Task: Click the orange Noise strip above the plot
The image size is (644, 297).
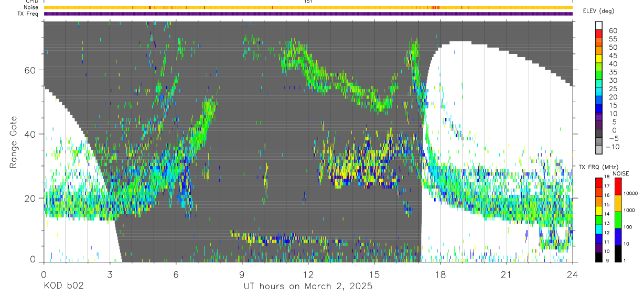Action: pos(308,7)
